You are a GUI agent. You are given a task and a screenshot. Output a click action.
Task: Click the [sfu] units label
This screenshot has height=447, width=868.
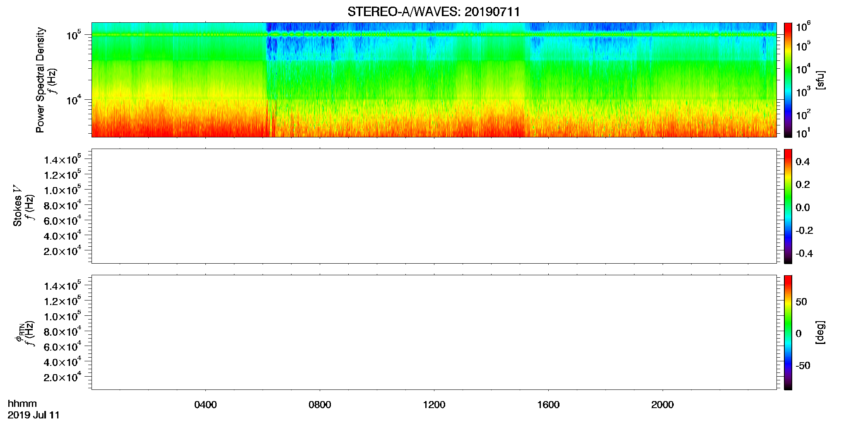[820, 80]
